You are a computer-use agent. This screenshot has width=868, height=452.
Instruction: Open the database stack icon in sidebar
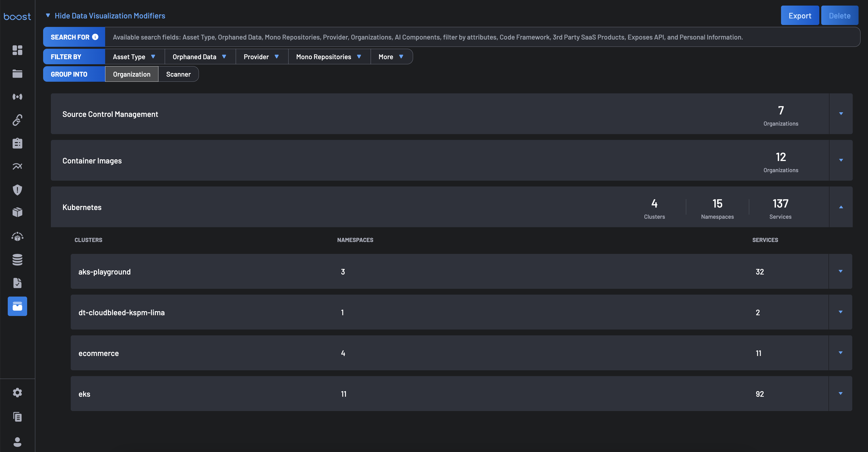(x=17, y=260)
